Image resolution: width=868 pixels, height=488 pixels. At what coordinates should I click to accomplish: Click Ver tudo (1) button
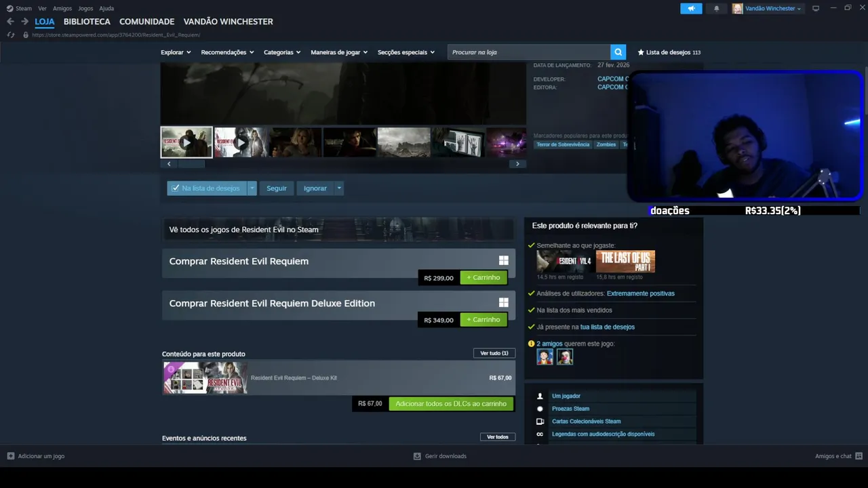[494, 353]
